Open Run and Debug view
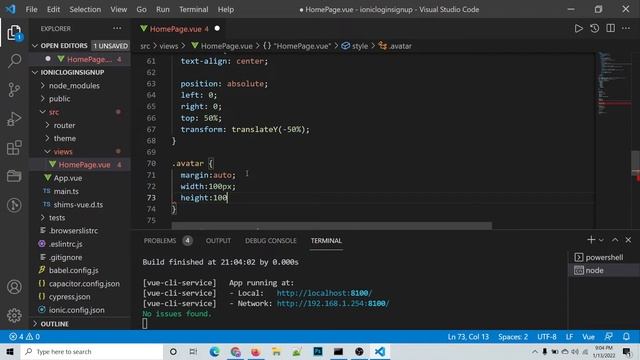640x360 pixels. (14, 119)
